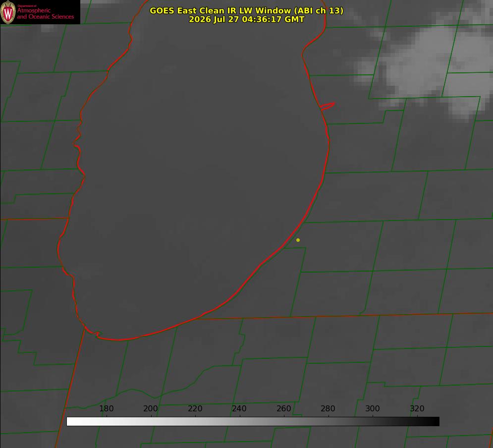Click the 300 colorbar label
Screen dimensions: 493x448
(x=373, y=408)
